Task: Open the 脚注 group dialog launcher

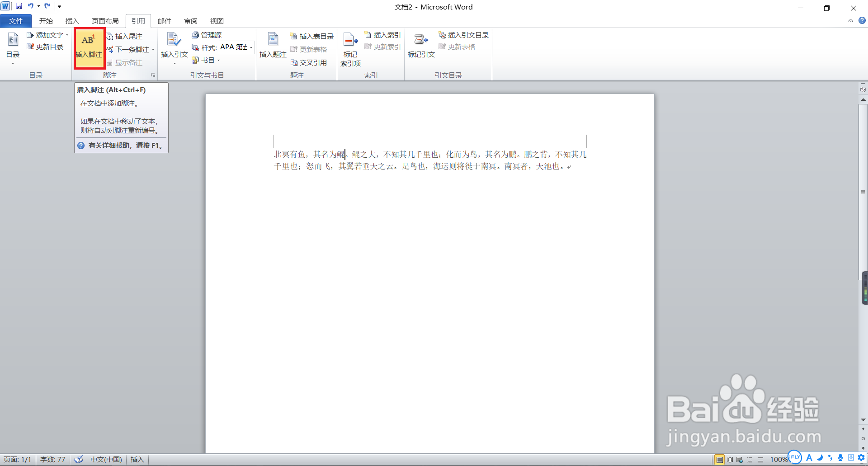Action: coord(153,75)
